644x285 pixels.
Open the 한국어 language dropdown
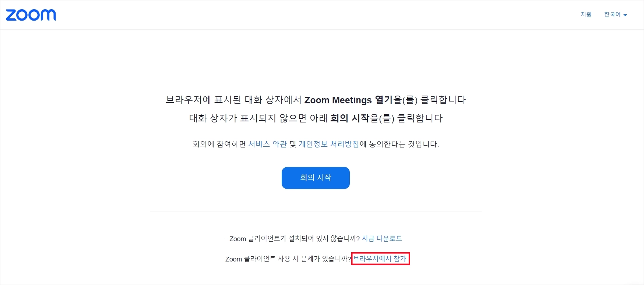click(x=612, y=14)
